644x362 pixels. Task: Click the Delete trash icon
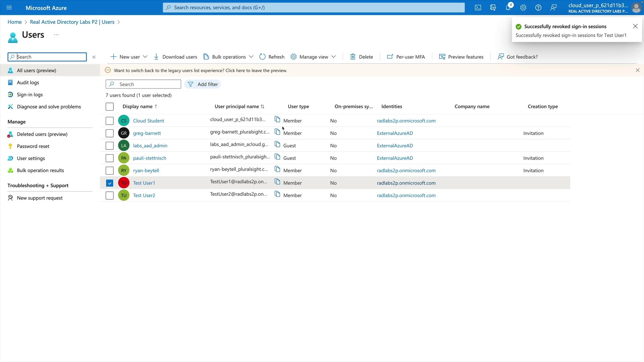pos(353,57)
